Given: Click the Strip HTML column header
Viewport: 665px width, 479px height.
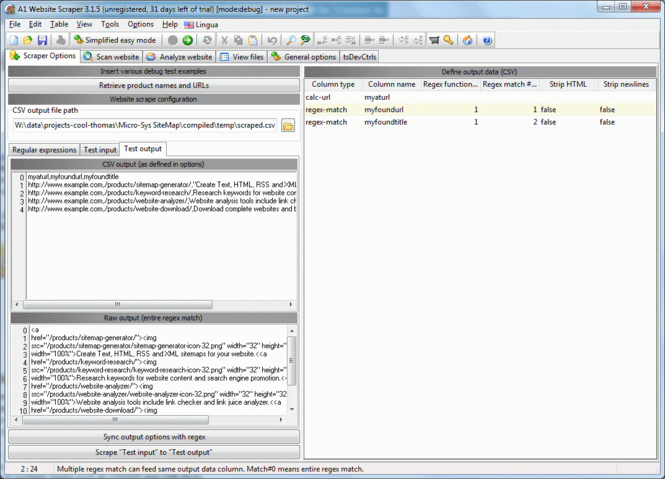Looking at the screenshot, I should (568, 84).
